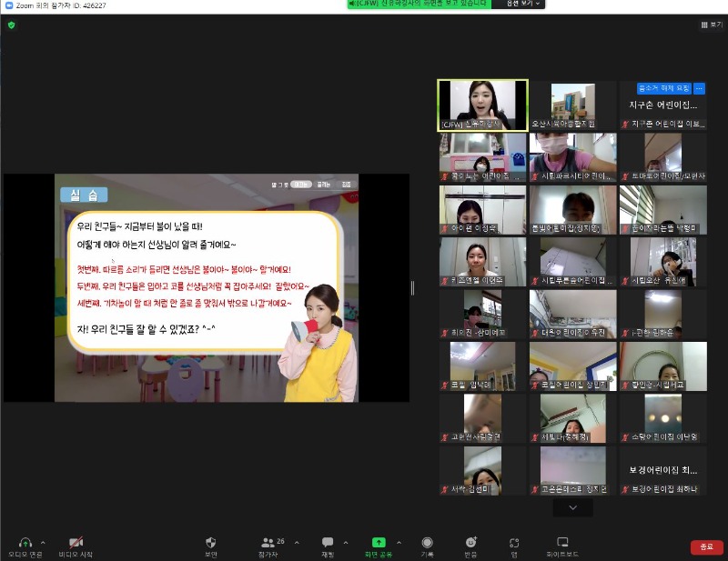Open the View (보기) layout menu
The image size is (728, 561).
[x=712, y=25]
